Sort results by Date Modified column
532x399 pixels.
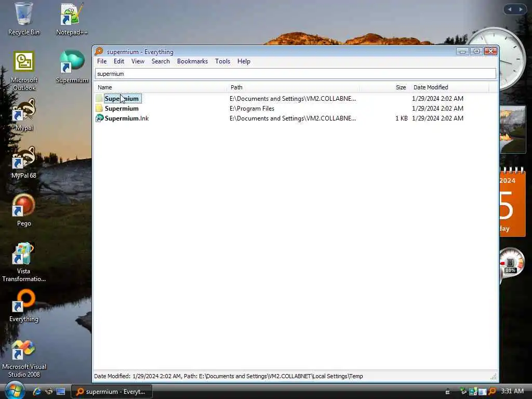(449, 87)
